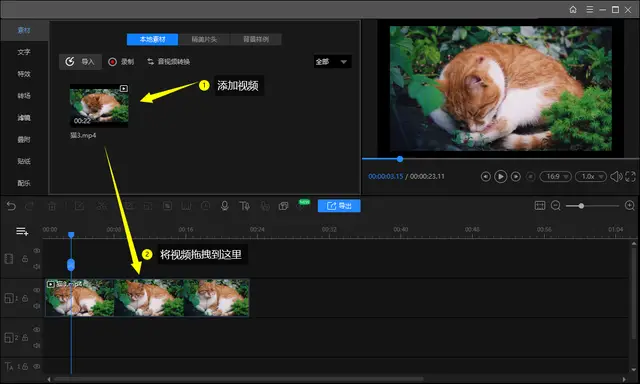Click the toolbar icon with the NEW badge
Image resolution: width=640 pixels, height=384 pixels.
click(x=302, y=205)
